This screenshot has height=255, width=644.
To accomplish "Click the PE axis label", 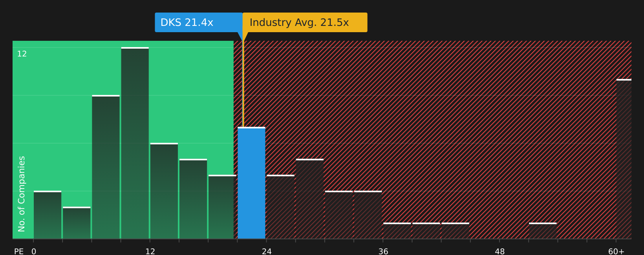I will click(19, 251).
